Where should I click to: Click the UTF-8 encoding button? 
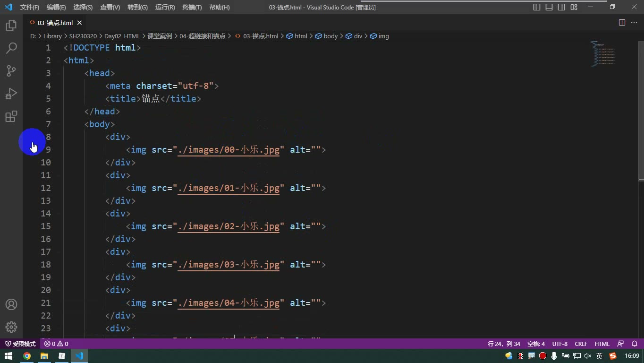(560, 344)
